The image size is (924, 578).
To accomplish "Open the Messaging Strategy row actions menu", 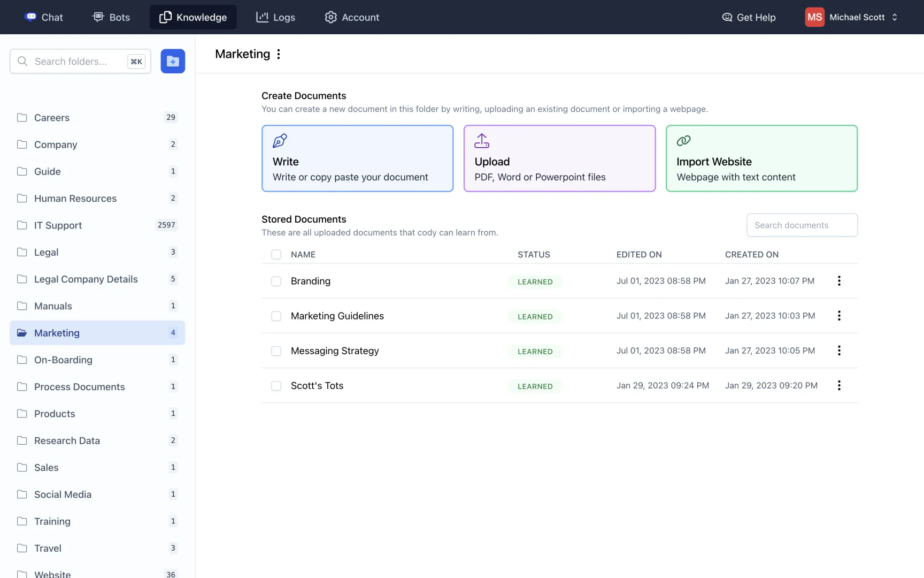I will point(839,351).
